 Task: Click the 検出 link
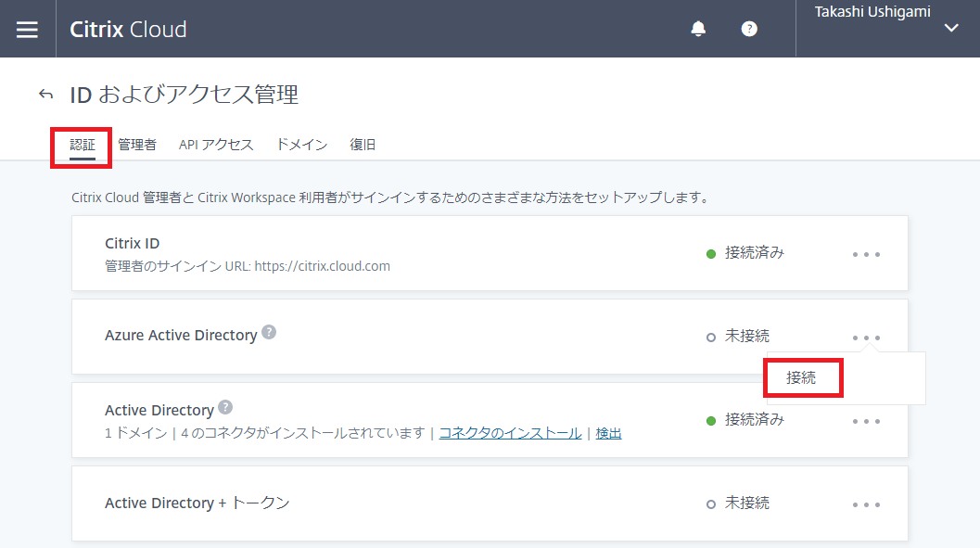tap(608, 433)
